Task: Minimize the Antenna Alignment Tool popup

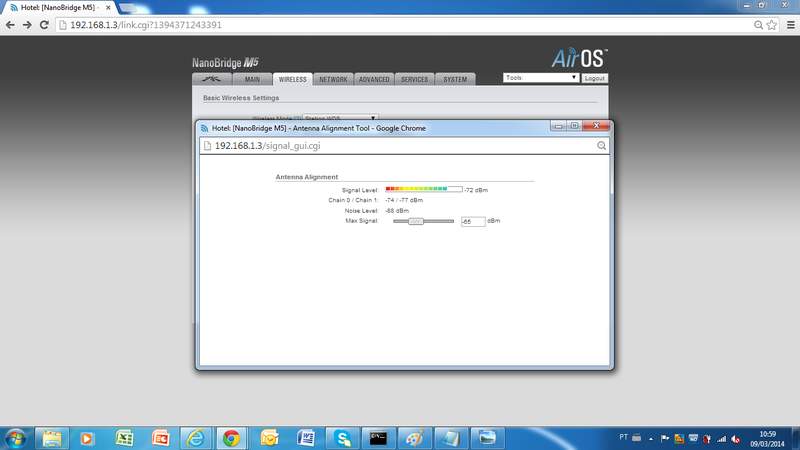Action: click(x=558, y=126)
